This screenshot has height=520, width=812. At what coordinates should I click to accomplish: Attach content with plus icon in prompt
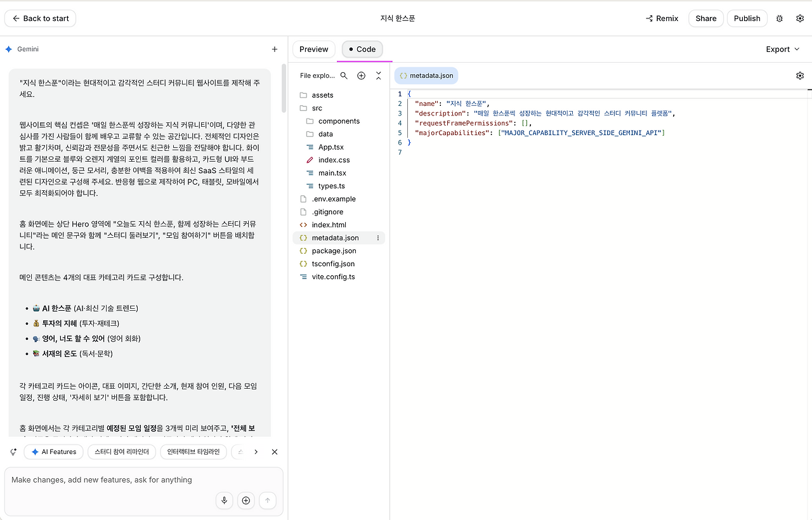(x=246, y=500)
